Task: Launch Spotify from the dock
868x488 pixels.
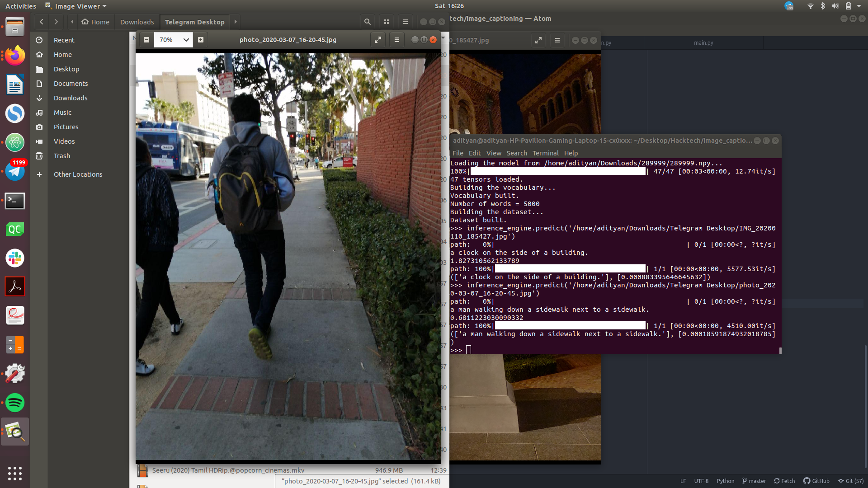Action: (x=15, y=403)
